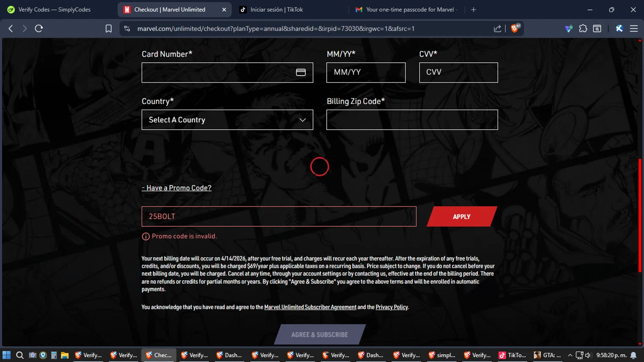Click the Billing Zip Code input field
Viewport: 644px width, 362px height.
(x=412, y=120)
